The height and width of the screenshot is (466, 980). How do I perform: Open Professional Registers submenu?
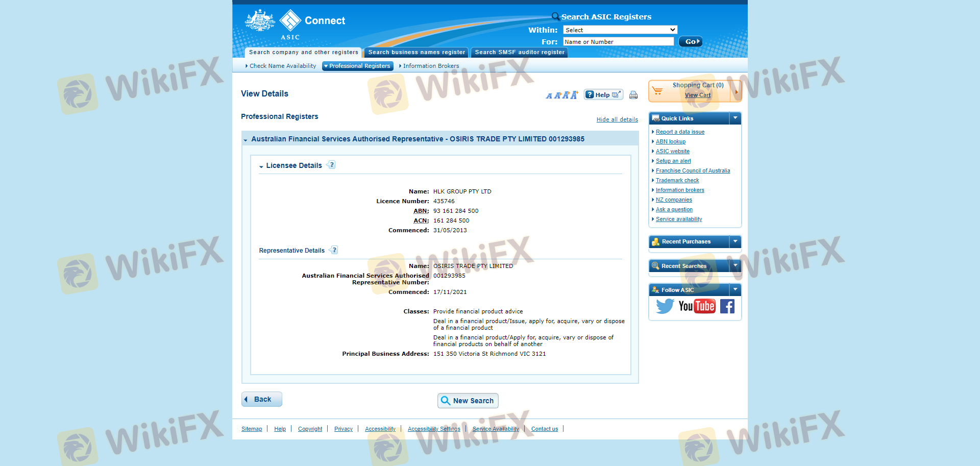pos(358,66)
